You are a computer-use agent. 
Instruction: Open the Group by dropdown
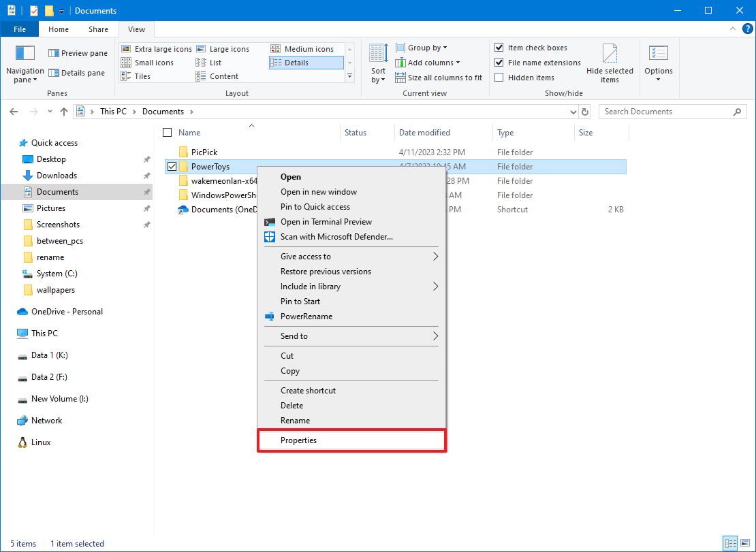pos(421,47)
